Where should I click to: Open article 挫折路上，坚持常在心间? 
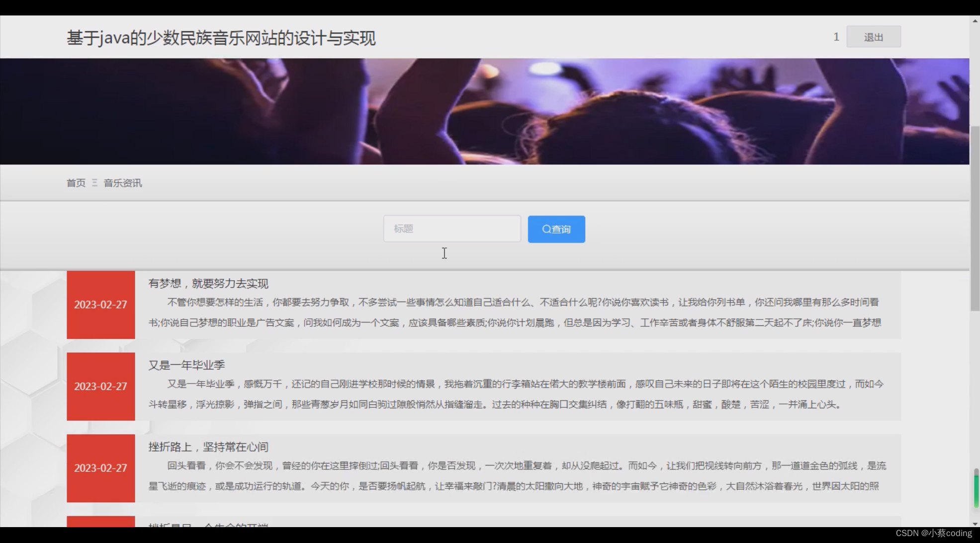pos(208,447)
